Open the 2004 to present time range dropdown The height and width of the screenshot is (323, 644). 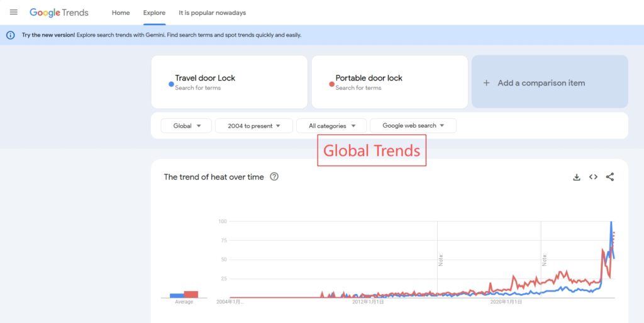point(254,126)
